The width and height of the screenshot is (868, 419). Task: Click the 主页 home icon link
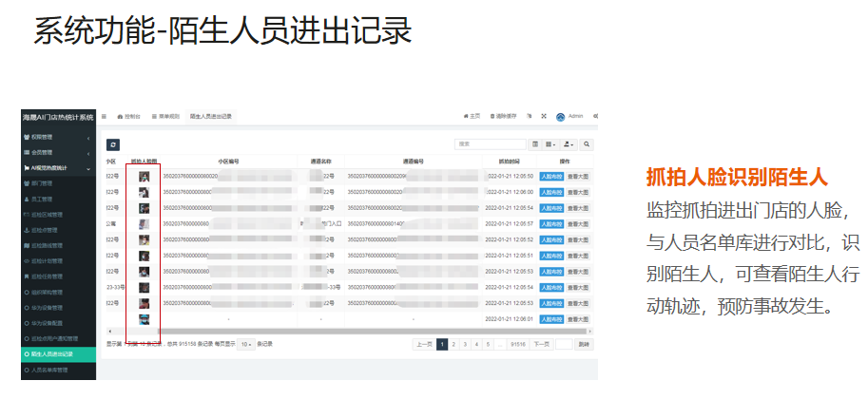pos(471,116)
